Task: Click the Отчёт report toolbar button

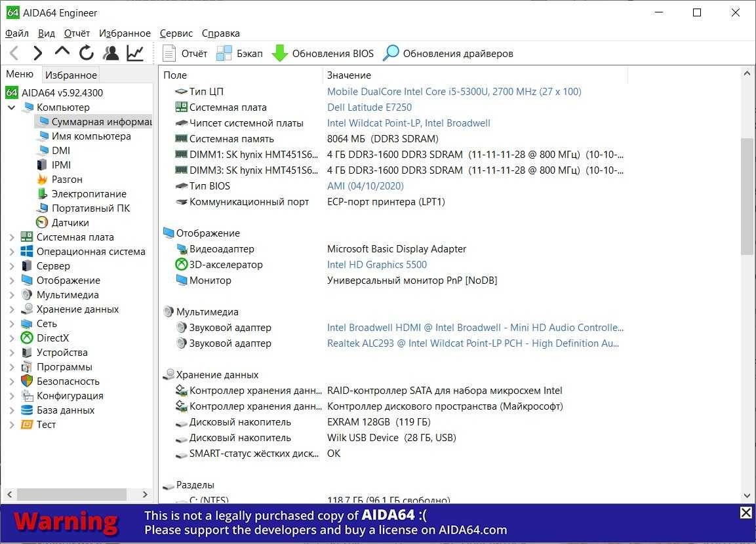Action: pos(185,54)
